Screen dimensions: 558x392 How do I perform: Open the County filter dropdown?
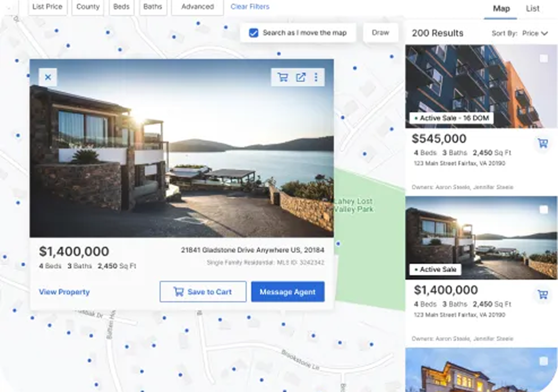[88, 7]
